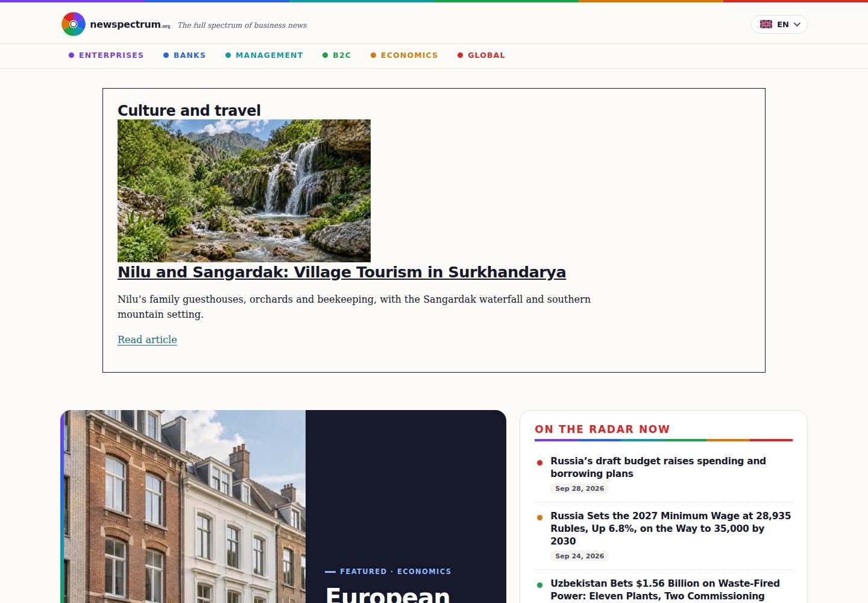Image resolution: width=868 pixels, height=603 pixels.
Task: Click the On The Radar Now heading
Action: tap(602, 429)
